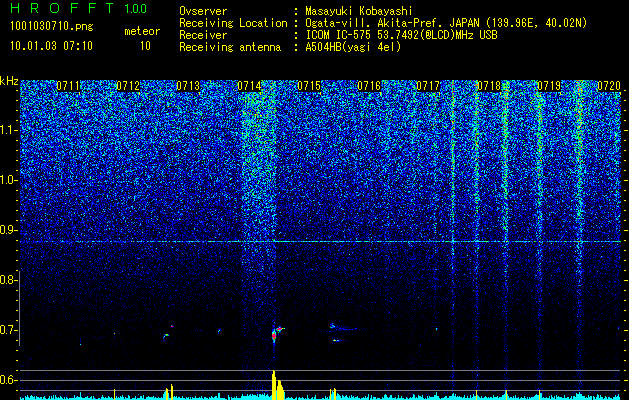Click the red meteor echo near 0714
Screen dimensions: 629x400
point(275,335)
